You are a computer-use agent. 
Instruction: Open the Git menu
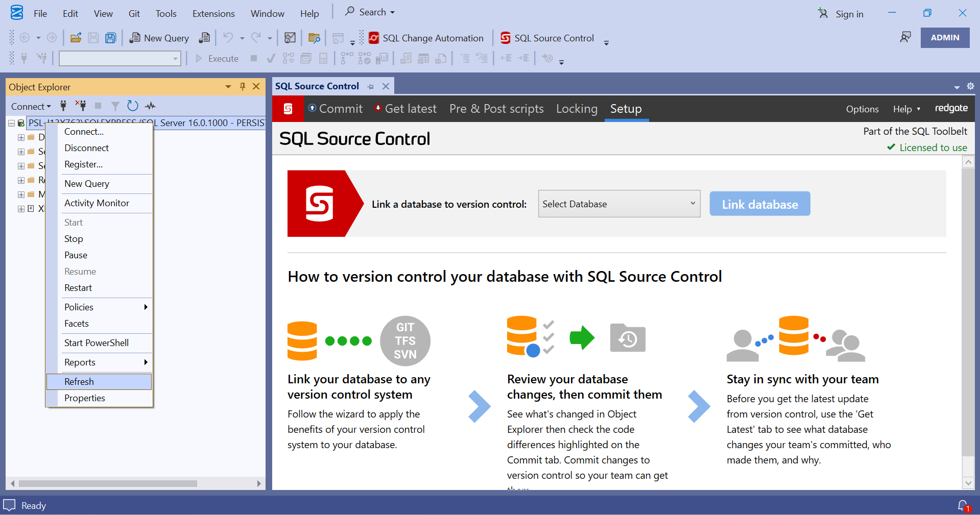point(134,13)
